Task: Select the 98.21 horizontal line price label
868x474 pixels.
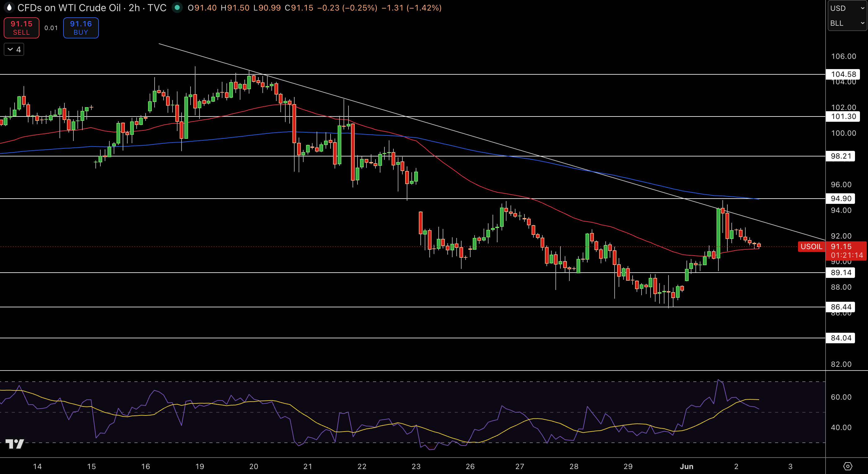Action: 840,156
